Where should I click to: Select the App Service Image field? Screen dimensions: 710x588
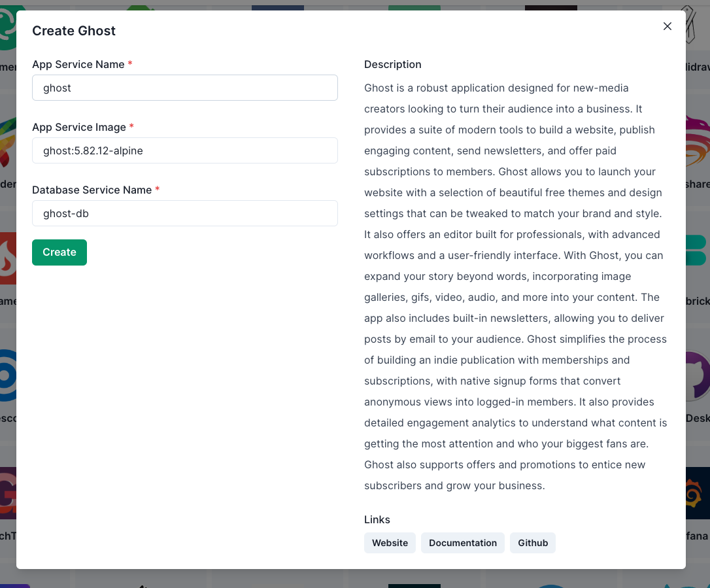185,150
